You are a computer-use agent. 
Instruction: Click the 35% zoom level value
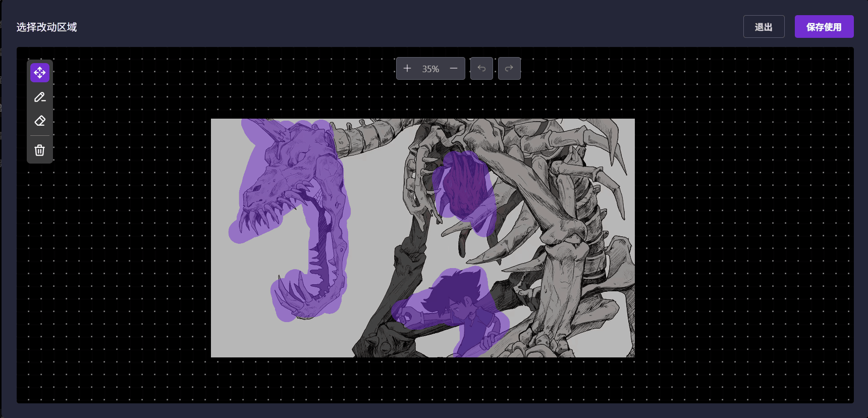430,69
